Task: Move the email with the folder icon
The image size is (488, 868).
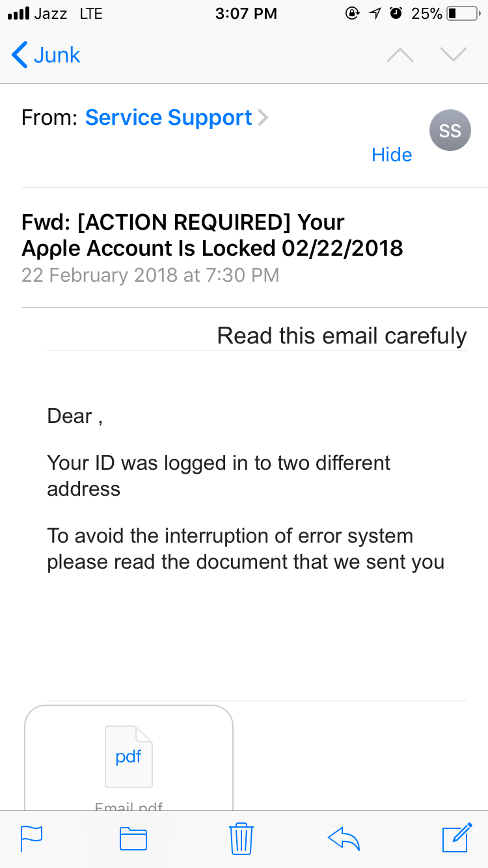Action: [133, 839]
